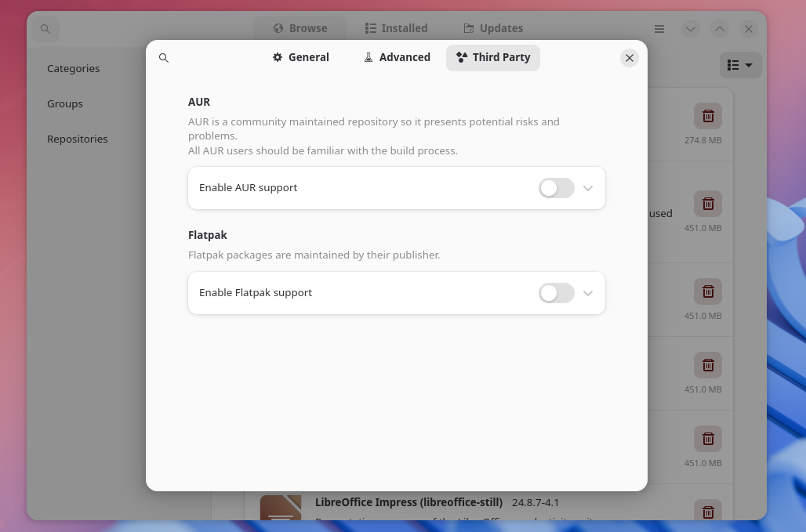Screen dimensions: 806x532
Task: Open the list view options dropdown
Action: (740, 65)
